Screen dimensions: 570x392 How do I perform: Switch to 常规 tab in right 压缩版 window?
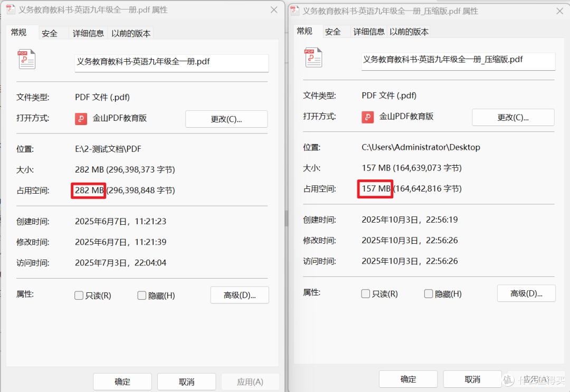pos(305,31)
